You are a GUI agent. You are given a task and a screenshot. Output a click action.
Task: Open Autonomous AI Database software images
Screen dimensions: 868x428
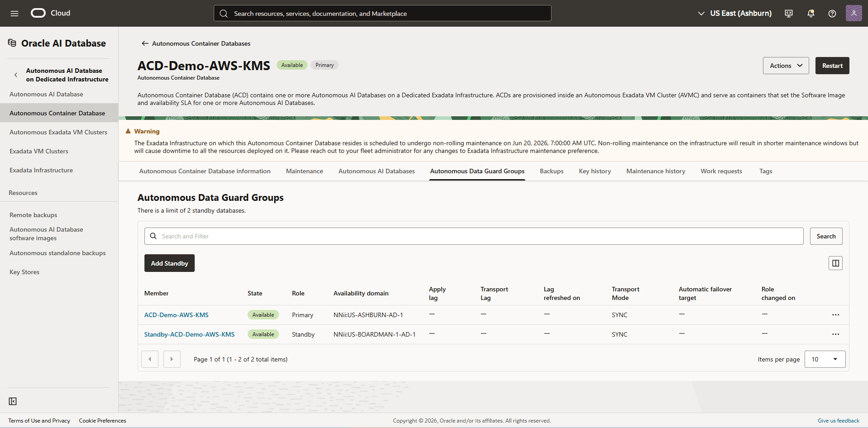pyautogui.click(x=46, y=234)
